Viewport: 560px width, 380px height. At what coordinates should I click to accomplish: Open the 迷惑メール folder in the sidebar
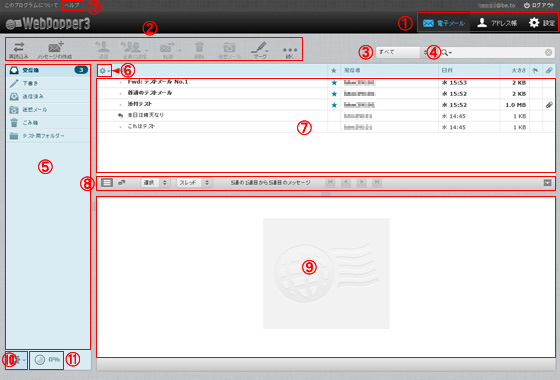pyautogui.click(x=48, y=110)
